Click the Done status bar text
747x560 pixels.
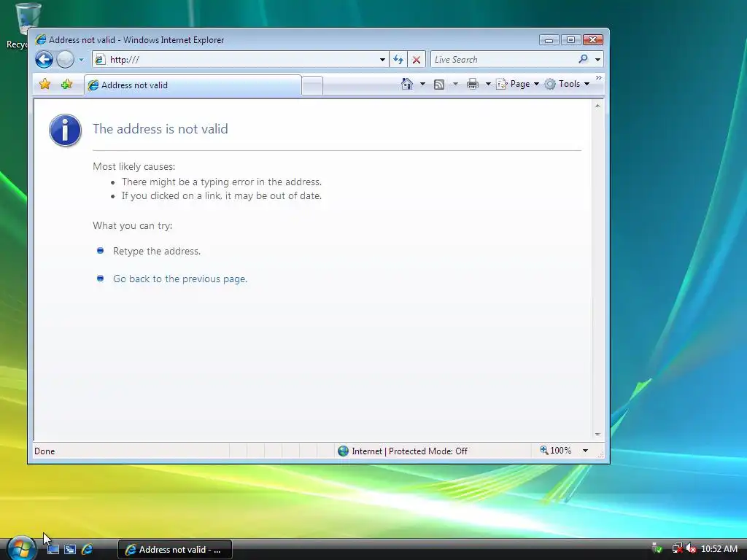click(x=44, y=451)
